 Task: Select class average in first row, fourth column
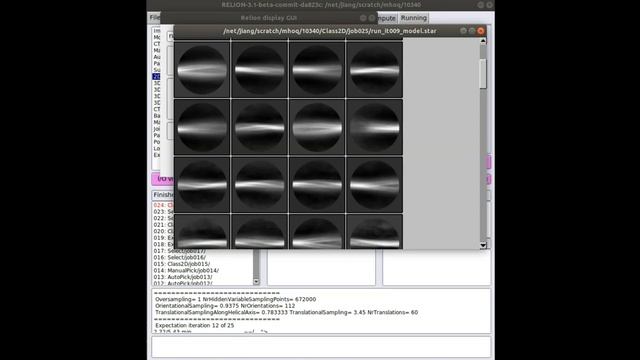point(375,70)
